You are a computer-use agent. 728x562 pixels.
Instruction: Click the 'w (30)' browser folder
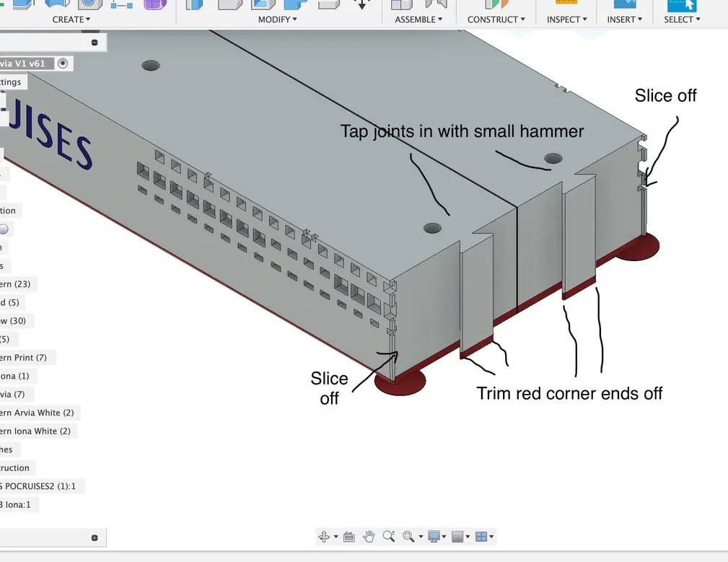coord(15,320)
